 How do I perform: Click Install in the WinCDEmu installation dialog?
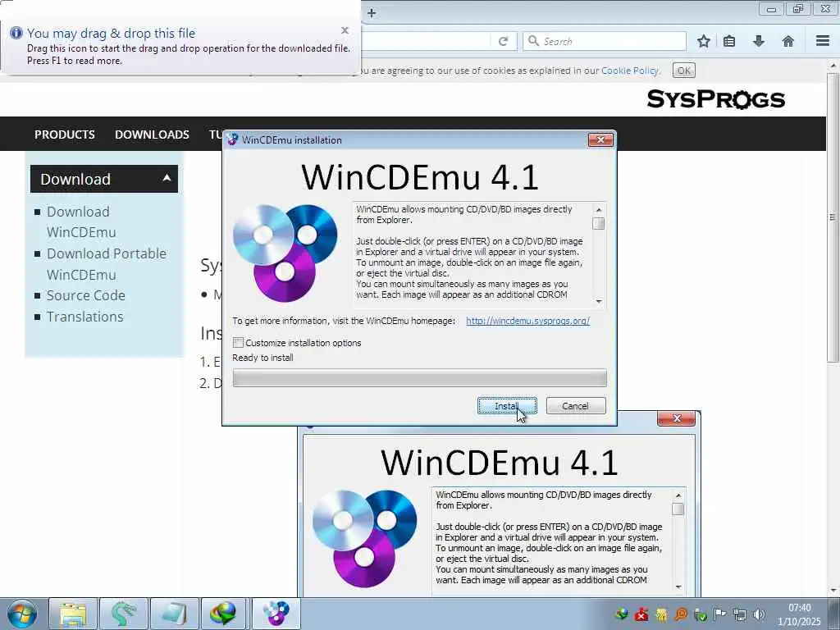[x=507, y=405]
